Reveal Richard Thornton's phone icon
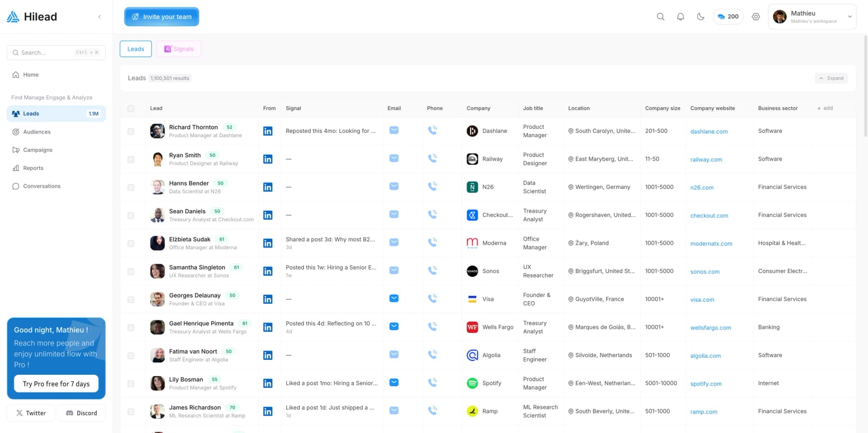 click(433, 130)
